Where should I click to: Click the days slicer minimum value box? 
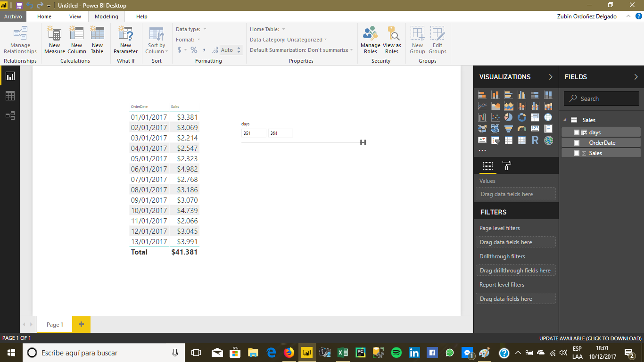coord(254,133)
